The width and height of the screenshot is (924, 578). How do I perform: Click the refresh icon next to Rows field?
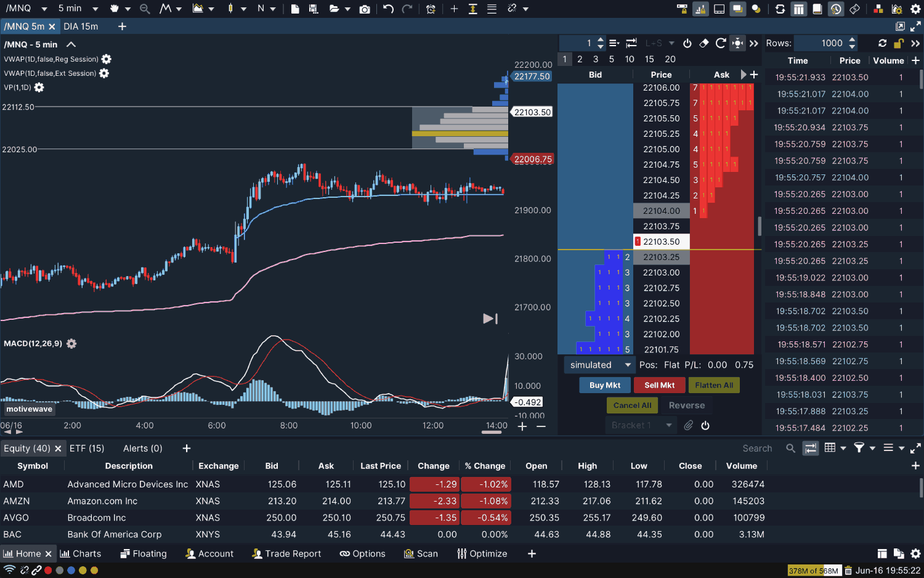coord(883,43)
